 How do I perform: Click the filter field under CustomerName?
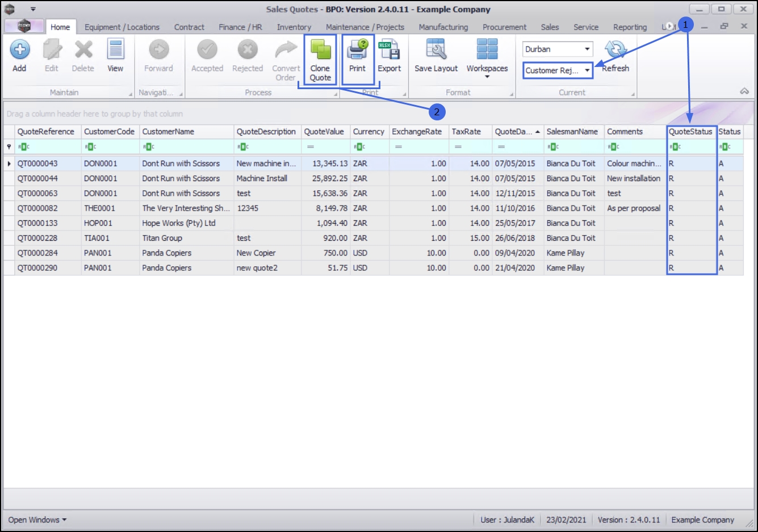187,146
